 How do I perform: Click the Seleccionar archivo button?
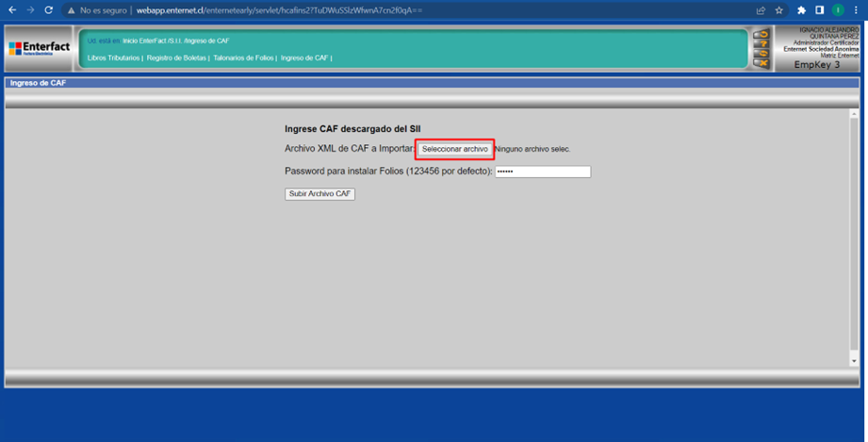coord(454,149)
